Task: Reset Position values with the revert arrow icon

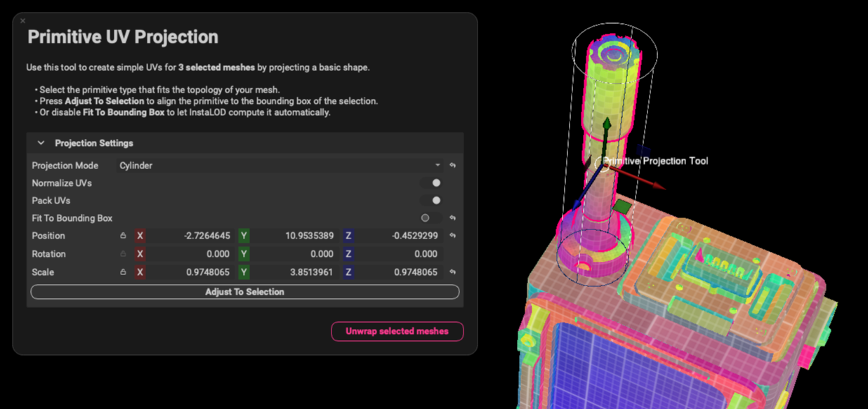Action: (452, 236)
